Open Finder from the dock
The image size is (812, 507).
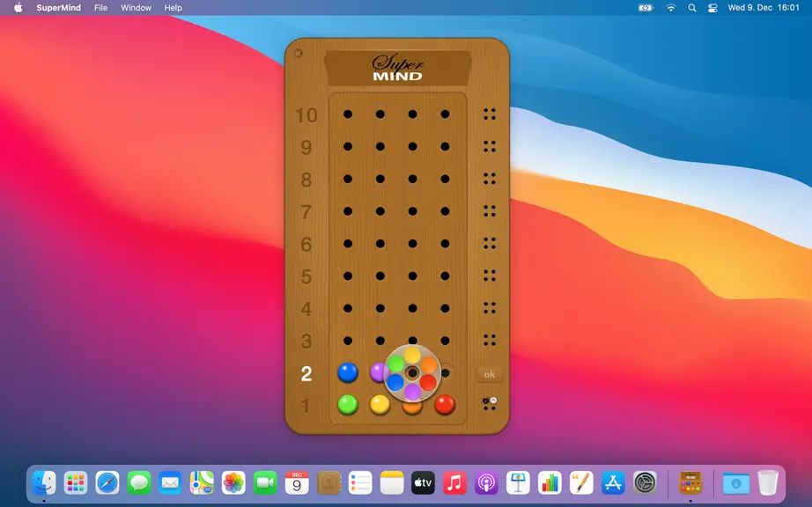[x=44, y=483]
